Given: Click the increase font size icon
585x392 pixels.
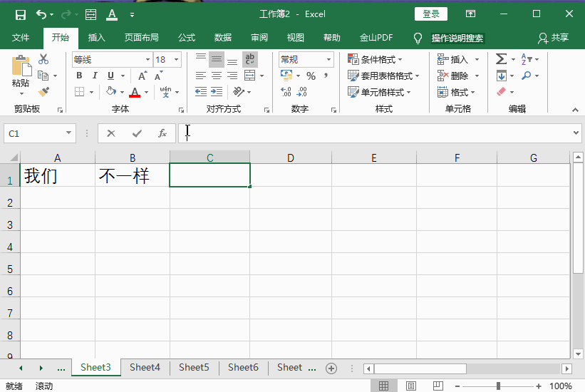Looking at the screenshot, I should tap(142, 76).
